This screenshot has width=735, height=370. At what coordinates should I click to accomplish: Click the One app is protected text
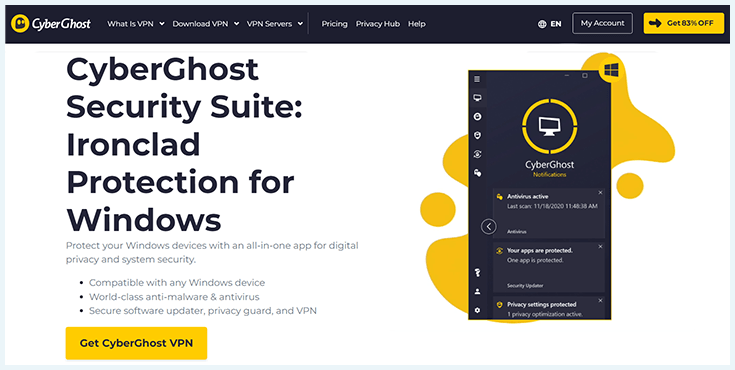535,260
